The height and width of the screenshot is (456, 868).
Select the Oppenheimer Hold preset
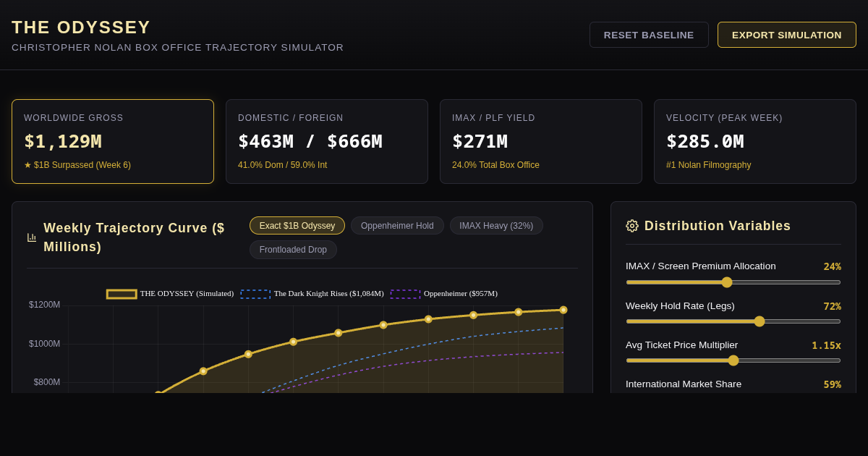[397, 226]
